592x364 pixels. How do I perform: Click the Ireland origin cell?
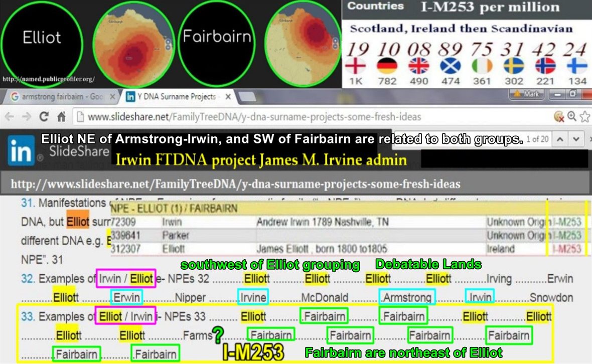coord(501,249)
